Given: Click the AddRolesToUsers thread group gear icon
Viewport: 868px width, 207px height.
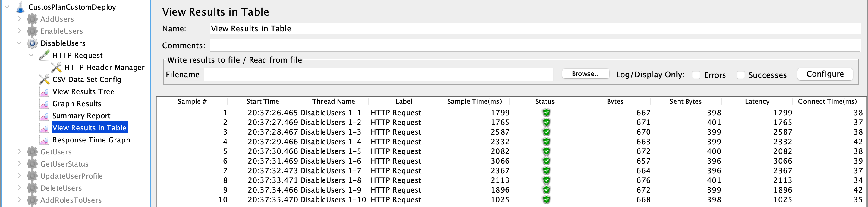Looking at the screenshot, I should coord(32,200).
